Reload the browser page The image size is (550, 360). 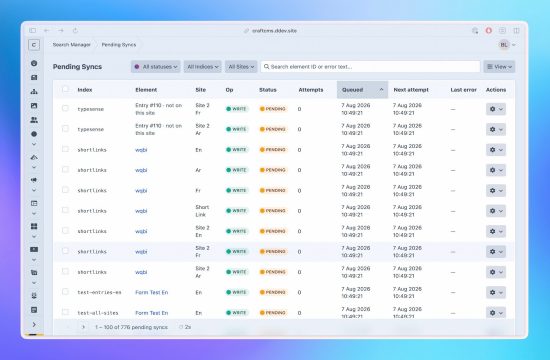pyautogui.click(x=75, y=31)
